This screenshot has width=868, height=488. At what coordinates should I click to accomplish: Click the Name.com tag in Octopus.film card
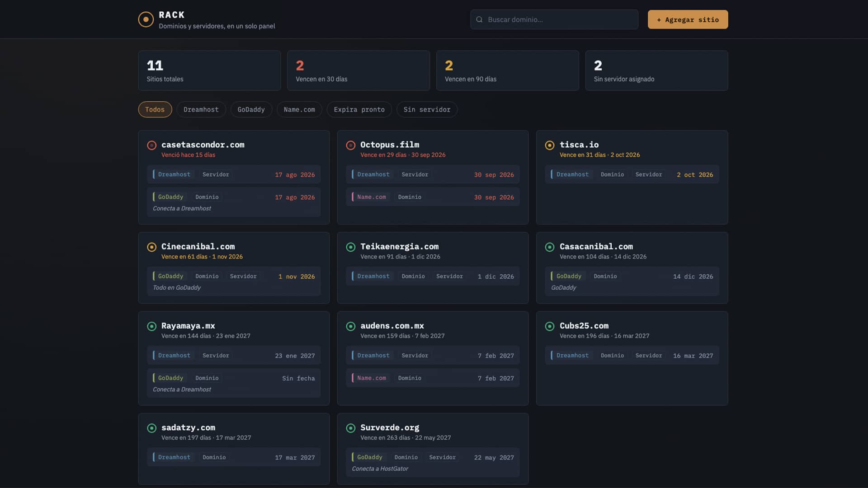pyautogui.click(x=372, y=197)
